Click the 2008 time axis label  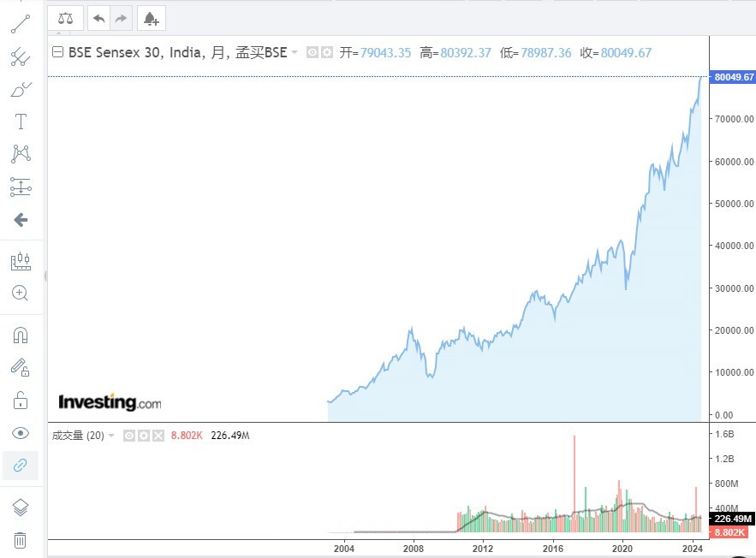click(414, 549)
